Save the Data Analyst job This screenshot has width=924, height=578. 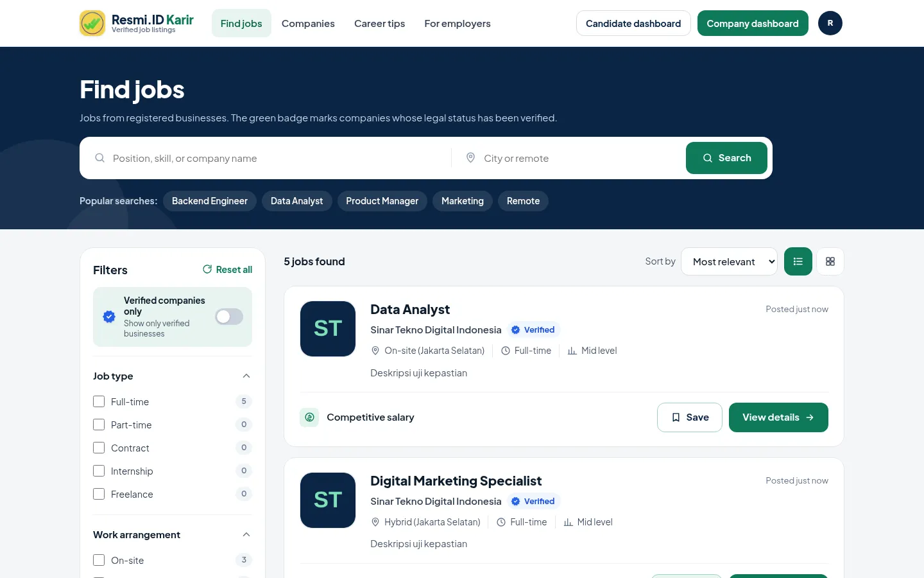(x=690, y=417)
